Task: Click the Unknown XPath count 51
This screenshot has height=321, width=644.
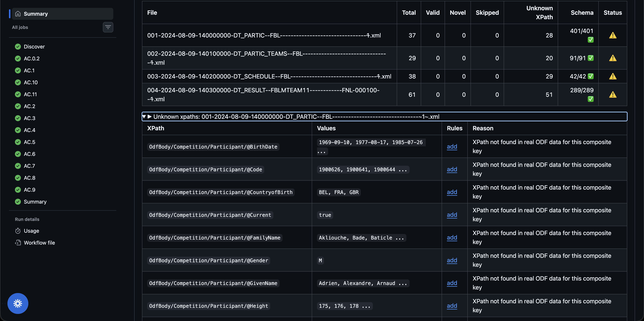Action: coord(549,95)
